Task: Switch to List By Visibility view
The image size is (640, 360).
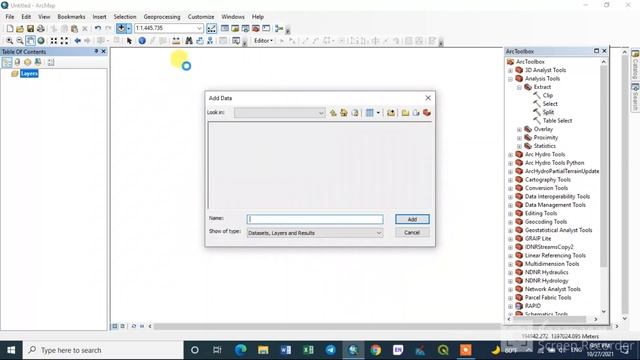Action: (28, 62)
